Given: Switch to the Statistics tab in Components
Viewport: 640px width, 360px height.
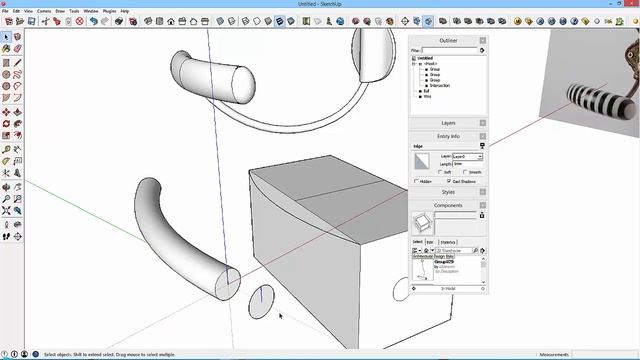Looking at the screenshot, I should tap(448, 242).
